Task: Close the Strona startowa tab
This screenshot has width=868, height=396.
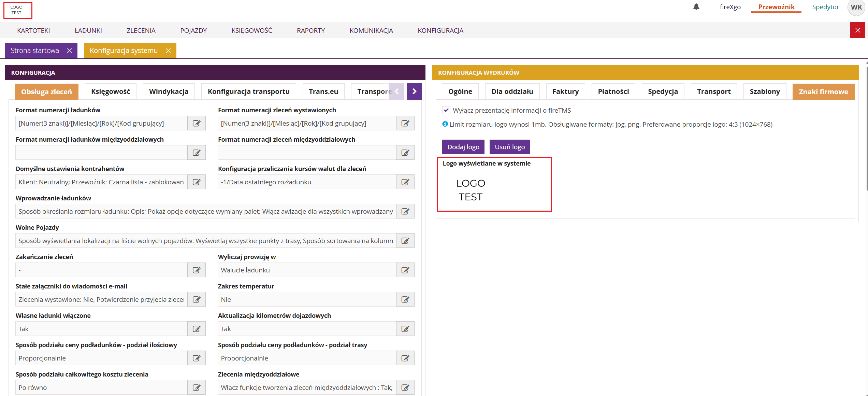Action: [70, 51]
